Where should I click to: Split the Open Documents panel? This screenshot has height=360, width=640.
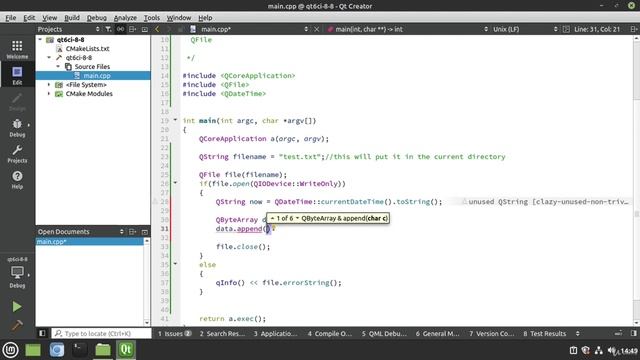coord(133,231)
